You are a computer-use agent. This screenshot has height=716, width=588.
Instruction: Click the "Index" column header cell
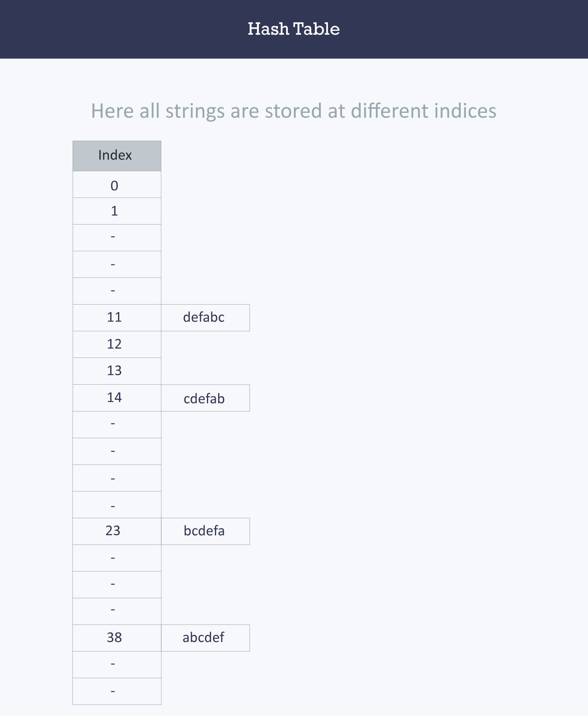coord(116,156)
